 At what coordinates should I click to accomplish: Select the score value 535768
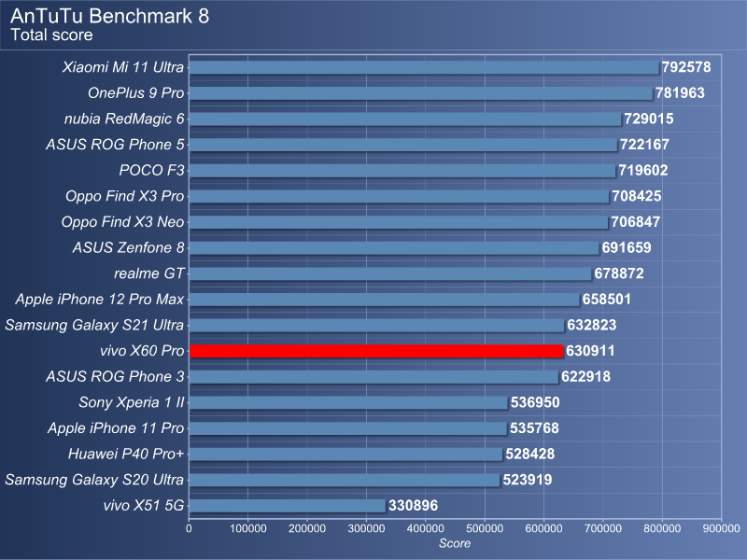[x=534, y=427]
